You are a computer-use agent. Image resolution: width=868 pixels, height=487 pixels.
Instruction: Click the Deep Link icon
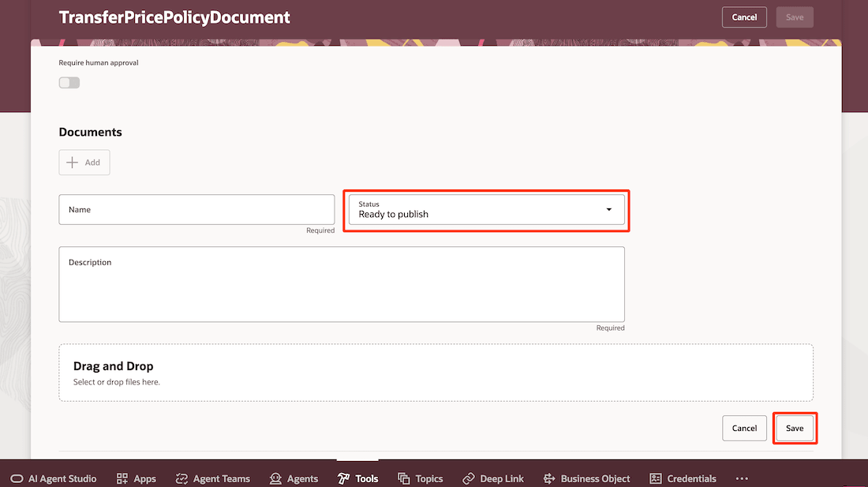tap(493, 478)
